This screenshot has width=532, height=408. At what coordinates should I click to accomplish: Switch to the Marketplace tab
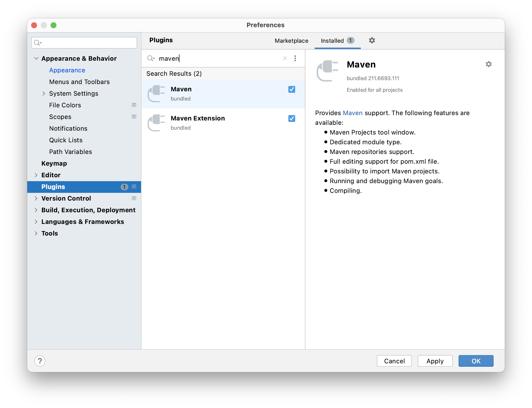coord(291,41)
